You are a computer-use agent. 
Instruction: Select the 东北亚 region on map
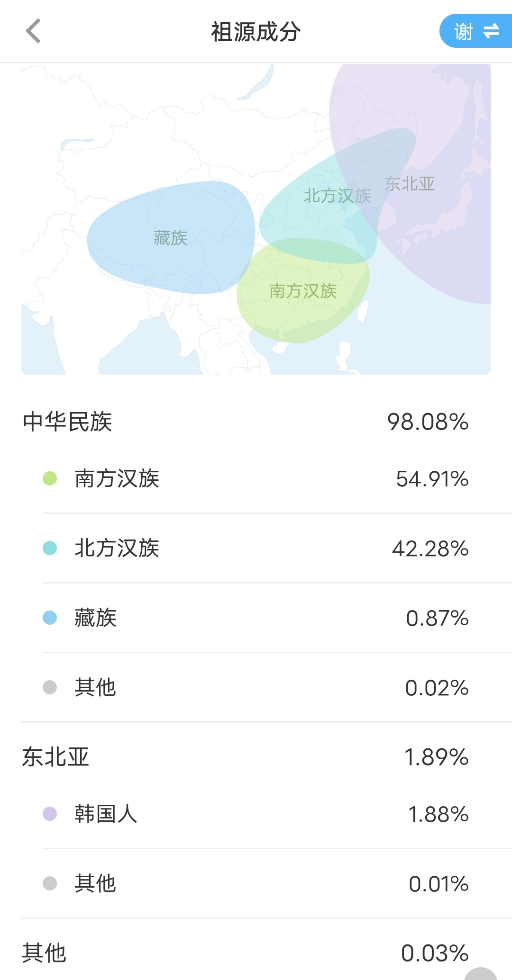point(410,184)
